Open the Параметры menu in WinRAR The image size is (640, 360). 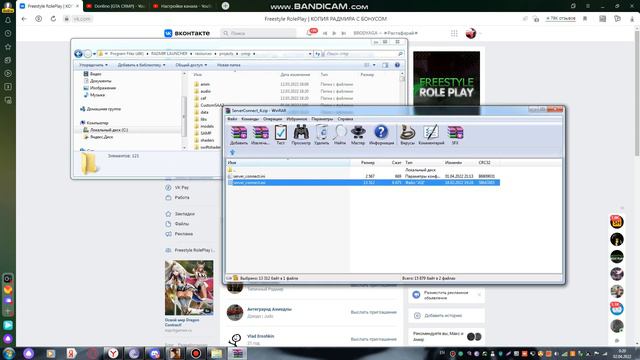322,119
